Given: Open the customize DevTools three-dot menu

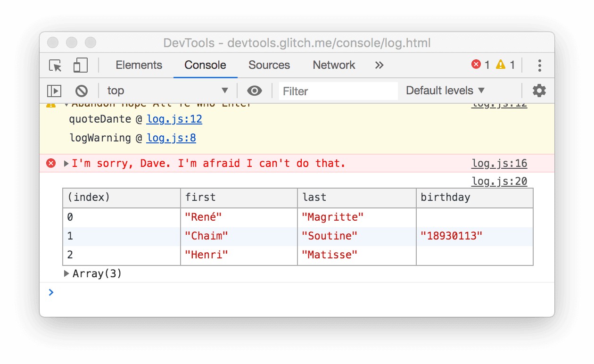Looking at the screenshot, I should pyautogui.click(x=539, y=65).
